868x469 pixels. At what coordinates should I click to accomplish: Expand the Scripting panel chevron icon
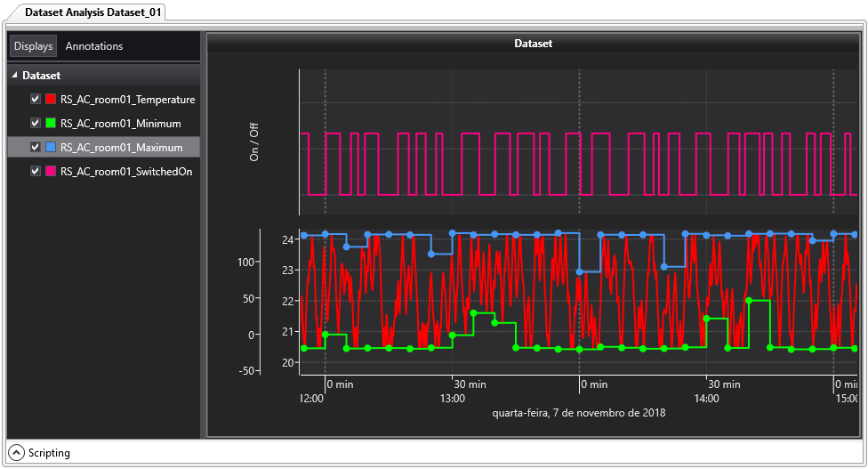coord(17,453)
